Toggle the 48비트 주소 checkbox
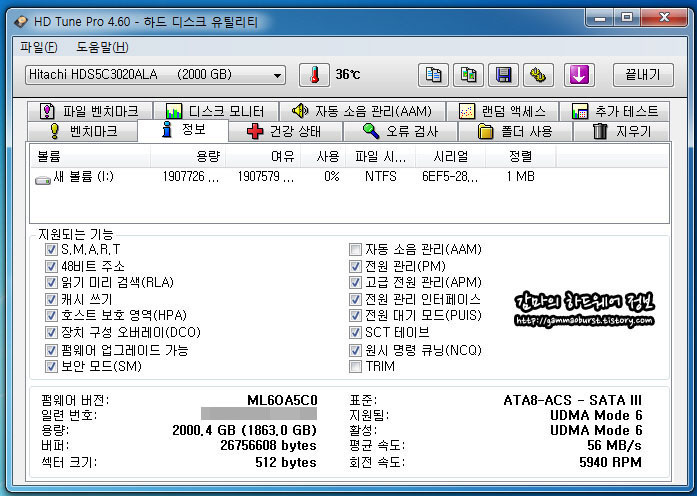Viewport: 697px width, 496px height. pyautogui.click(x=51, y=266)
